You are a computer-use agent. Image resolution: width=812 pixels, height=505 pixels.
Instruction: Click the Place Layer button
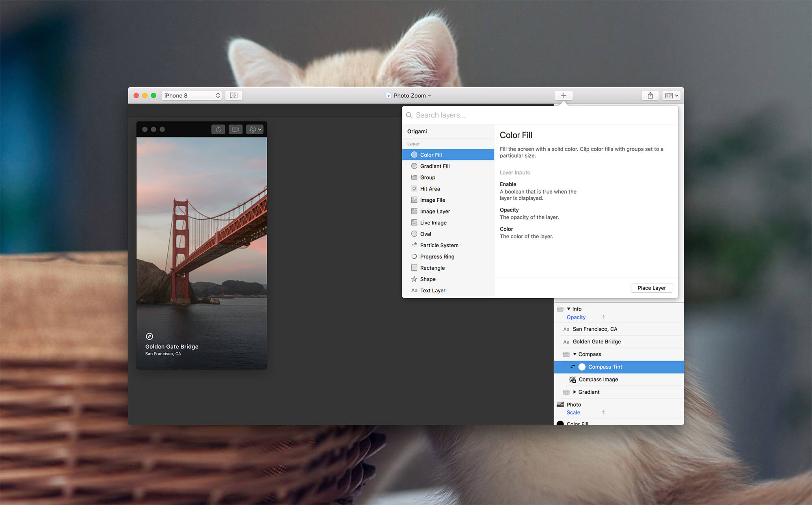point(652,288)
